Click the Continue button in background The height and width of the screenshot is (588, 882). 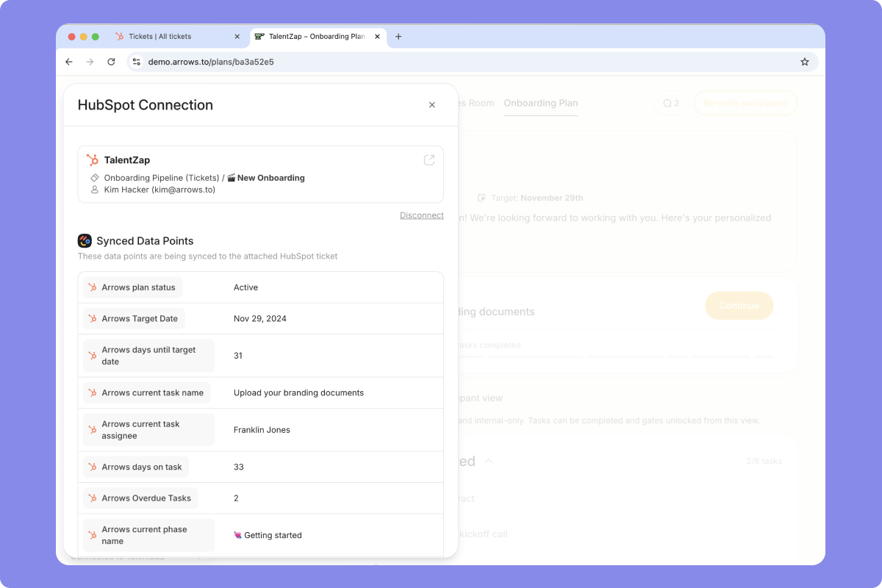[x=739, y=306]
